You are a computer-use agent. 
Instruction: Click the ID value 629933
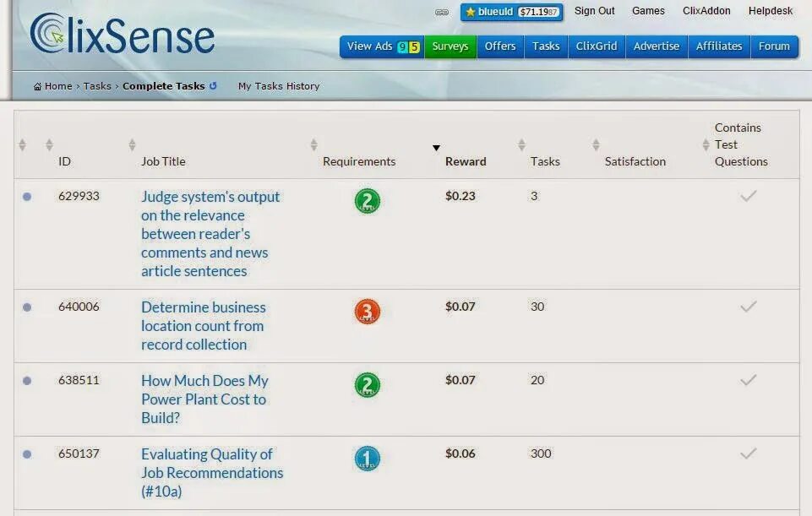79,196
